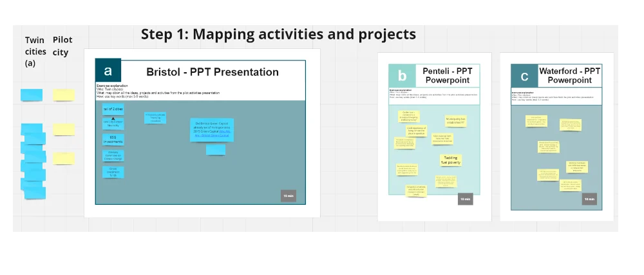Click the 'Pilot city' column label
The height and width of the screenshot is (275, 644).
[x=61, y=46]
